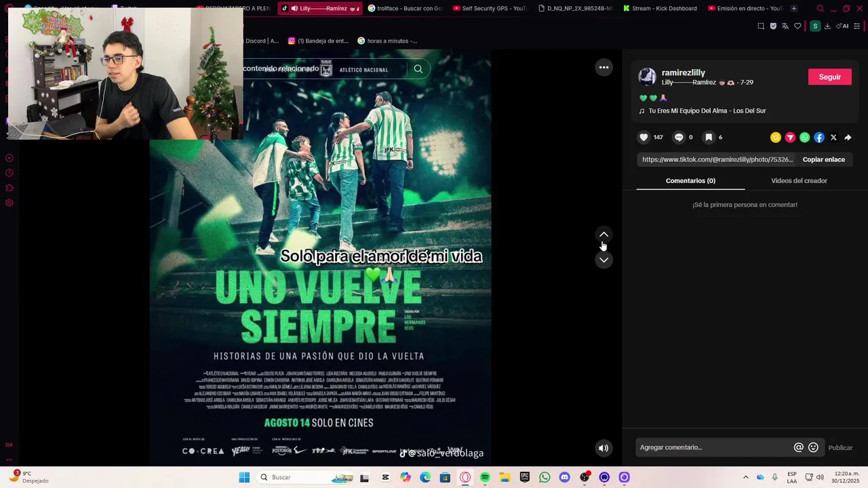This screenshot has height=488, width=868.
Task: Open Discord bookmark in bookmarks bar
Action: [261, 41]
